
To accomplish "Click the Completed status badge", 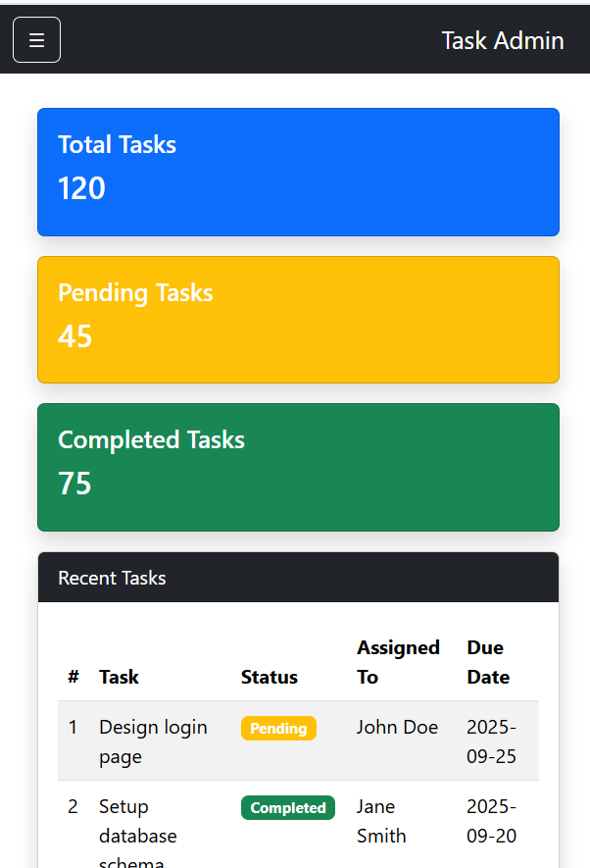I will pos(288,808).
